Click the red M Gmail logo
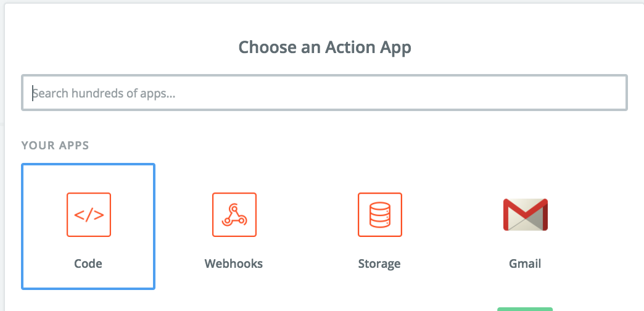Image resolution: width=644 pixels, height=311 pixels. coord(526,215)
